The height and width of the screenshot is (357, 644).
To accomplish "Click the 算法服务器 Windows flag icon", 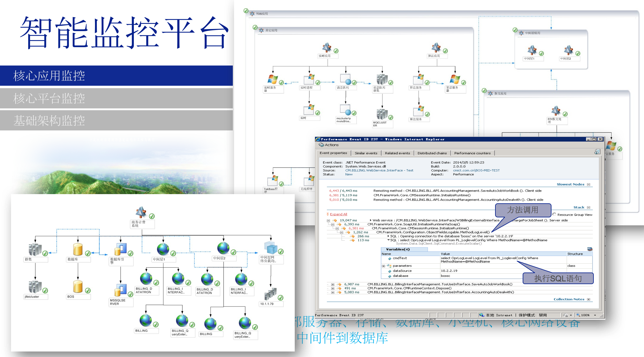I will [x=455, y=79].
